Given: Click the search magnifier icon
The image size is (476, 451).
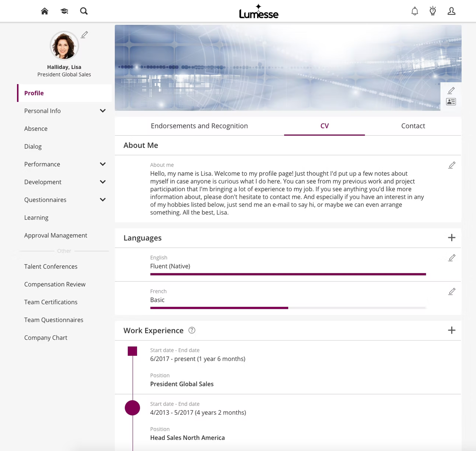Looking at the screenshot, I should [x=84, y=11].
